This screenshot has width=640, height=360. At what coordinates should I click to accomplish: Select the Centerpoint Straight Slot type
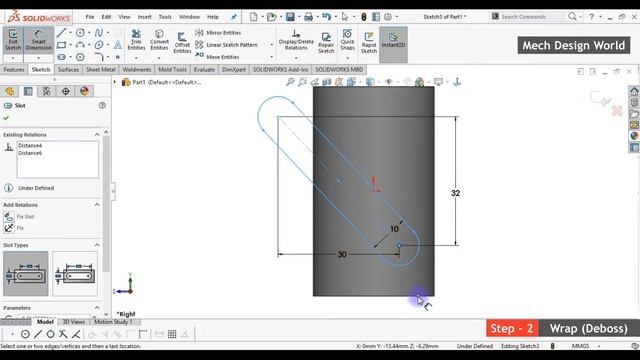point(75,273)
